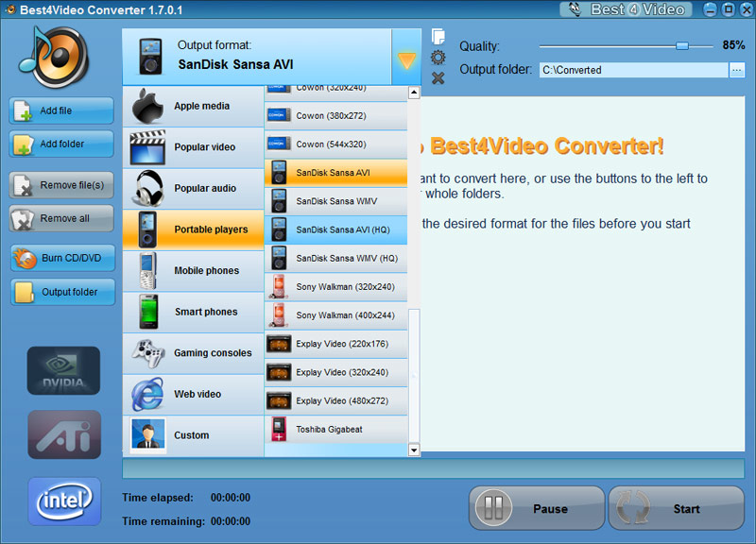Click the green Smart phones icon

pyautogui.click(x=148, y=312)
